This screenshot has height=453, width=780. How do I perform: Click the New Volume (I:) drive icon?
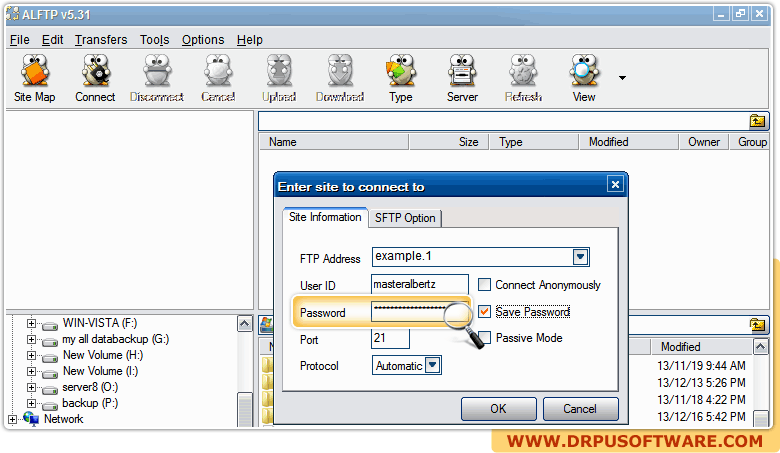click(x=50, y=373)
